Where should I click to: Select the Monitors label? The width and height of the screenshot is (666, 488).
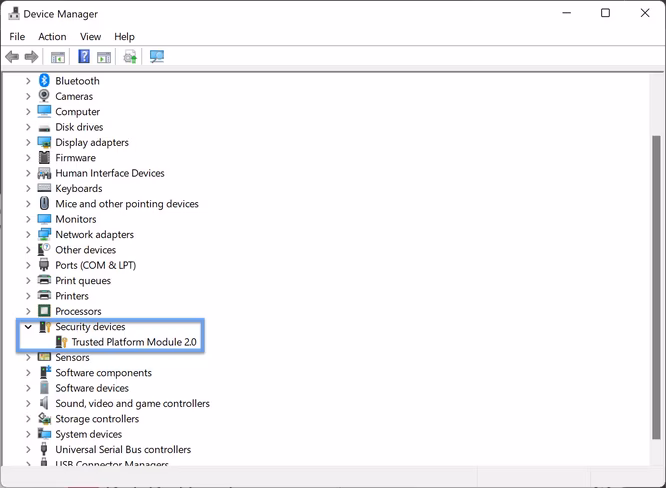(x=76, y=219)
